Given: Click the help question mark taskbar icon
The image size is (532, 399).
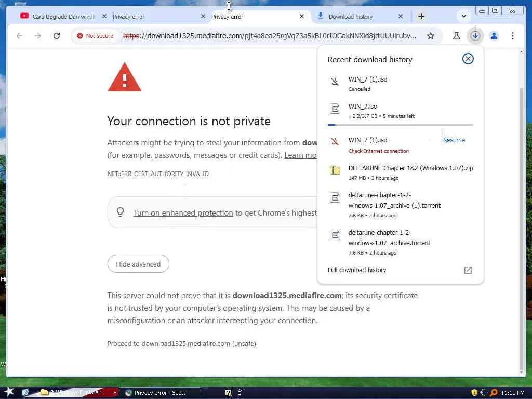Looking at the screenshot, I should click(x=229, y=393).
